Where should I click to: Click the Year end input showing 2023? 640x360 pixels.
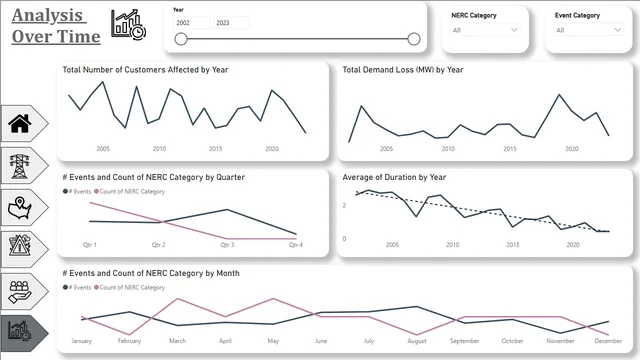231,23
